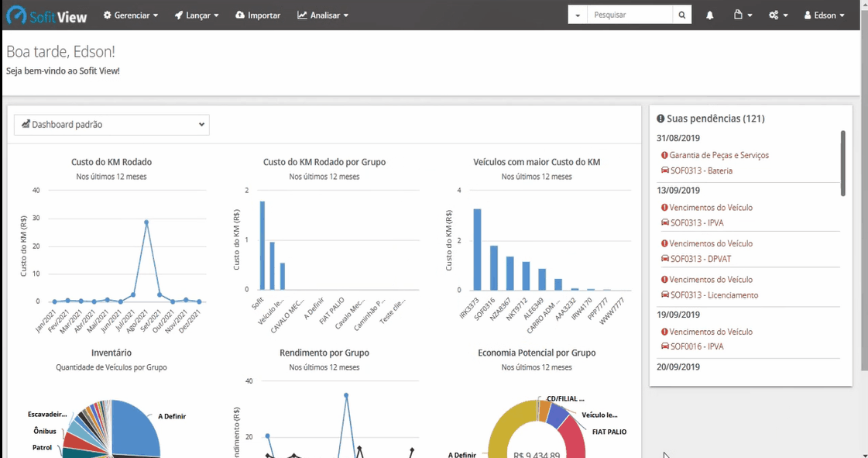Click the Rendimento por Grupo chart title

324,353
